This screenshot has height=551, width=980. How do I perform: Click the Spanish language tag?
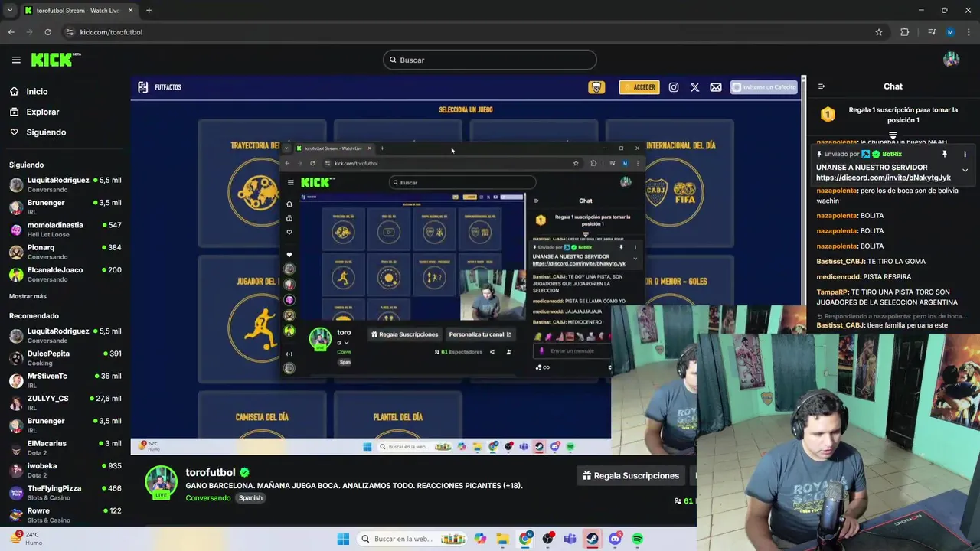[250, 497]
